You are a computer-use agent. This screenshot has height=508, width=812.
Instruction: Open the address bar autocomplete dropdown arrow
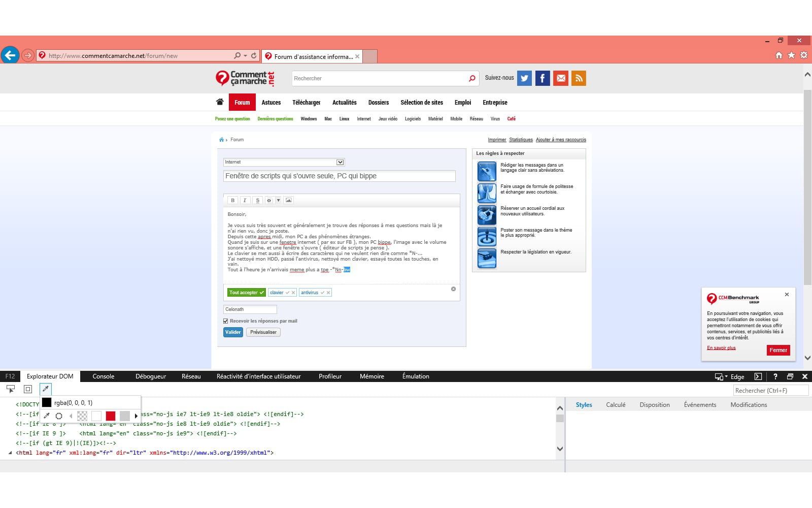click(246, 55)
